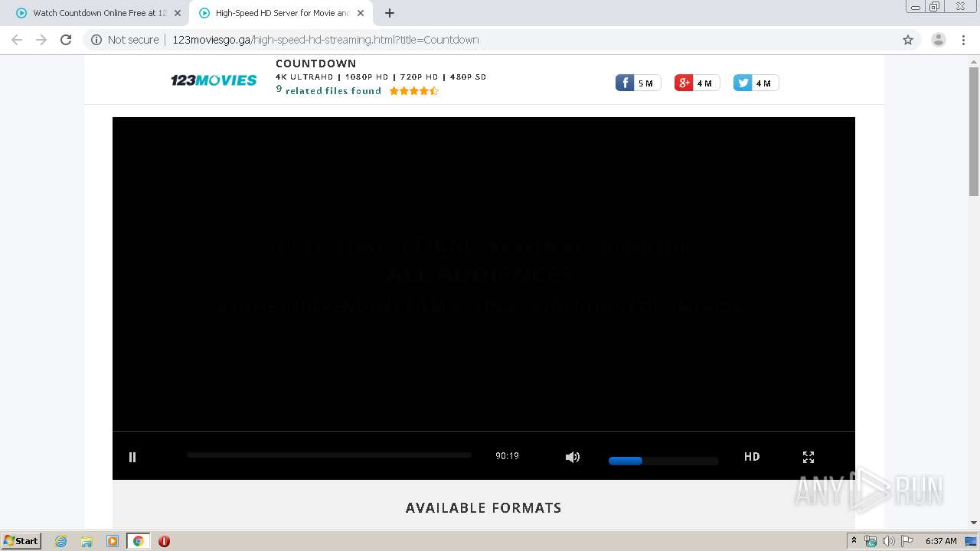Image resolution: width=980 pixels, height=551 pixels.
Task: Open the Action Center flag icon
Action: pos(906,541)
